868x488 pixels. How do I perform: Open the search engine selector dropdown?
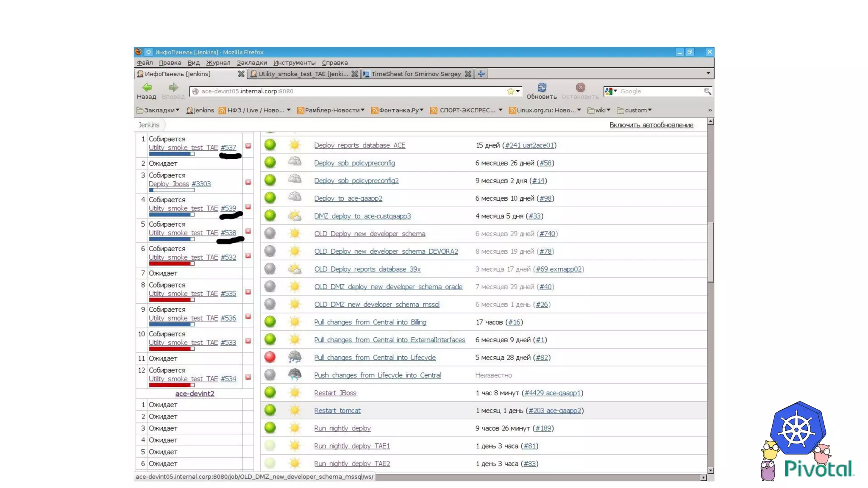coord(611,91)
